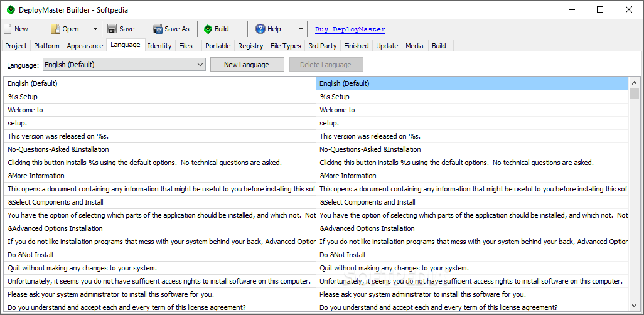644x315 pixels.
Task: Click left 'Do &Not Install' cell
Action: pos(160,255)
